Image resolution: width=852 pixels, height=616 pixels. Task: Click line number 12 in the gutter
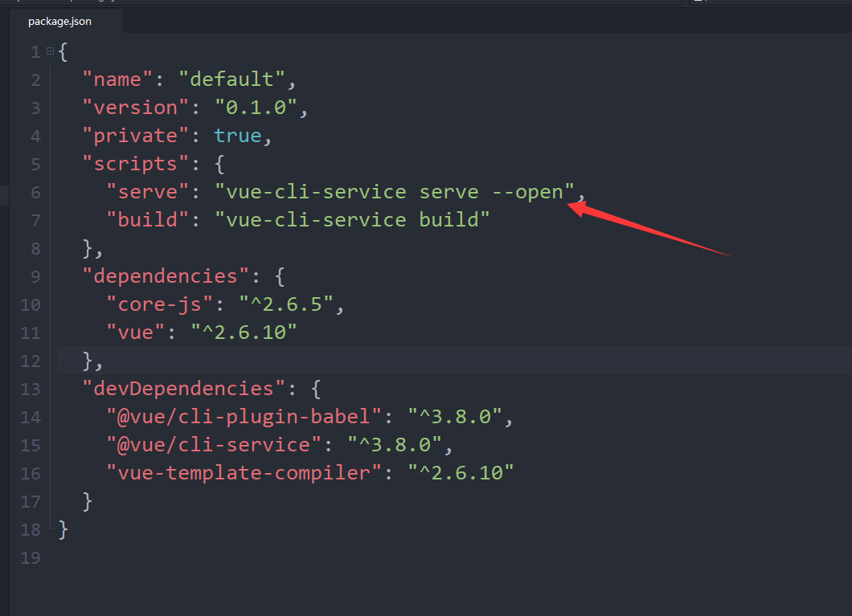(31, 361)
